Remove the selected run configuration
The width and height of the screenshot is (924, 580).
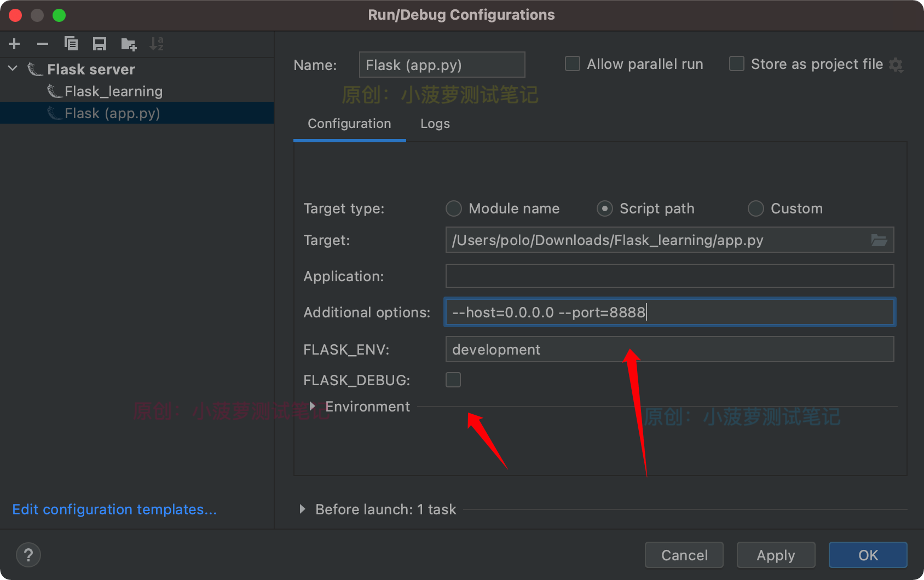(42, 44)
